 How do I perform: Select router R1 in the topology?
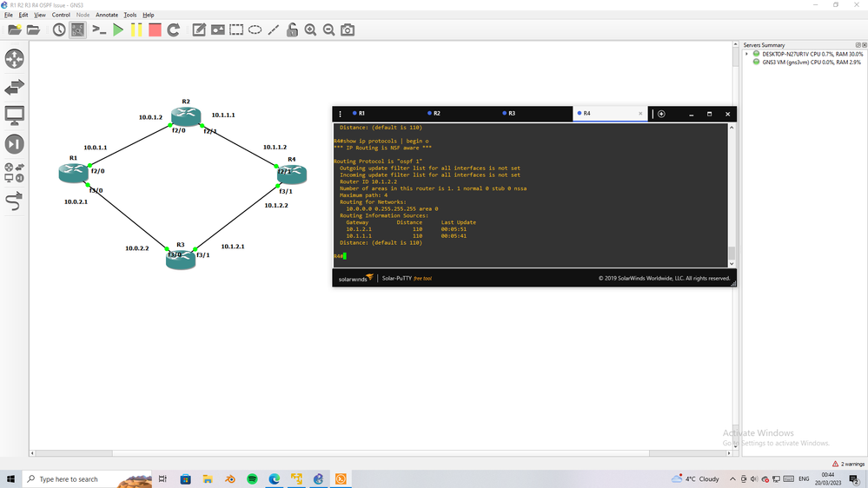pyautogui.click(x=73, y=173)
